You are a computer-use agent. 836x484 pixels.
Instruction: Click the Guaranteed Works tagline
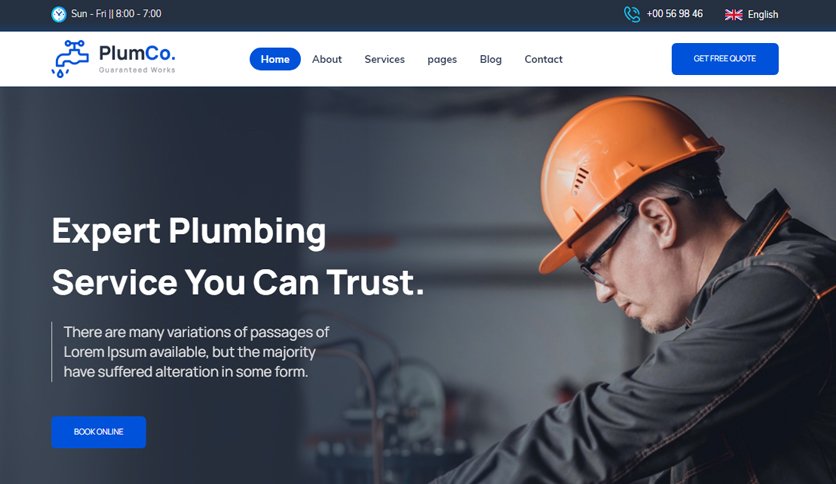tap(137, 70)
